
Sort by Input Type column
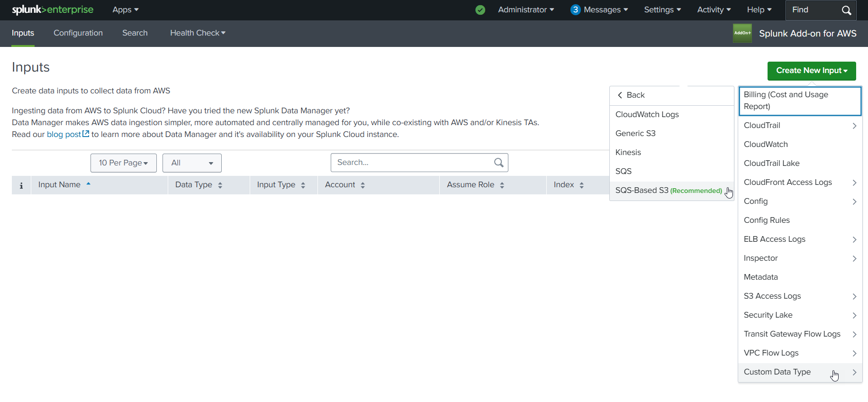coord(303,185)
